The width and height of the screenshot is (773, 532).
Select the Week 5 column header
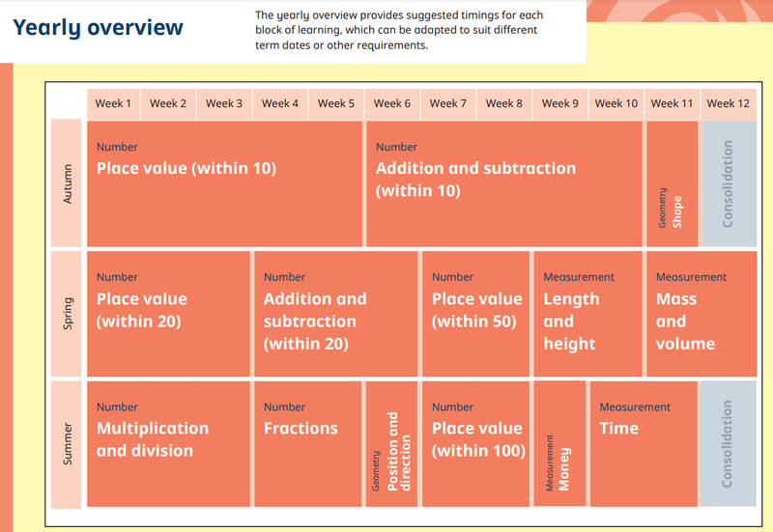click(x=336, y=103)
